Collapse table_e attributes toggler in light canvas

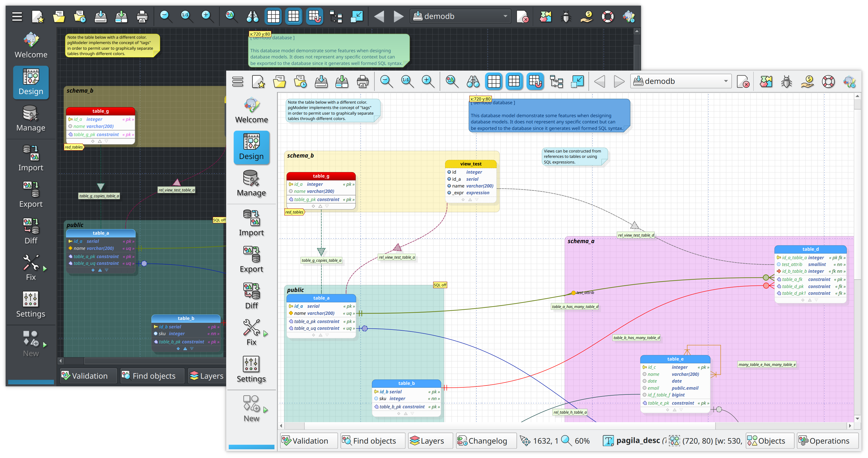tap(675, 410)
